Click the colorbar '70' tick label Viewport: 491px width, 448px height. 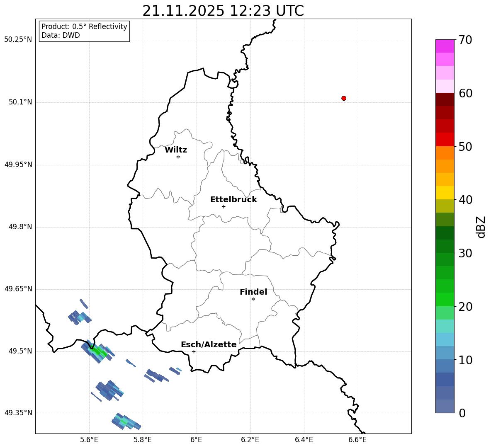465,40
